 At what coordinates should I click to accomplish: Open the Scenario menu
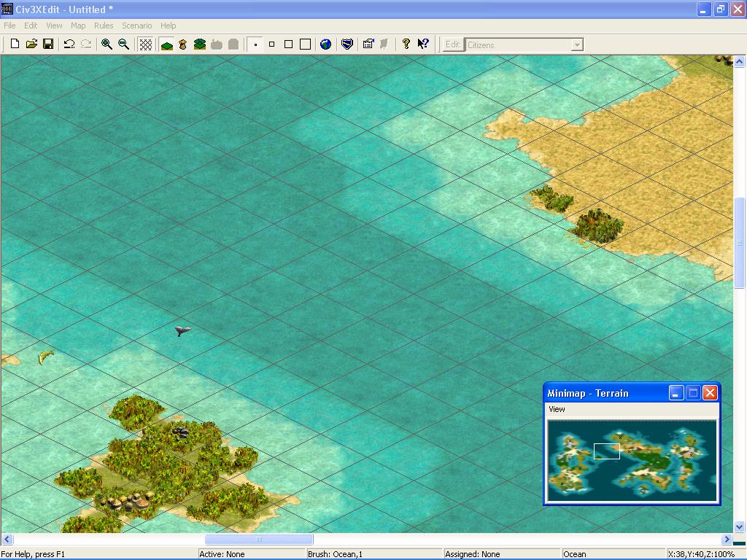[x=136, y=26]
